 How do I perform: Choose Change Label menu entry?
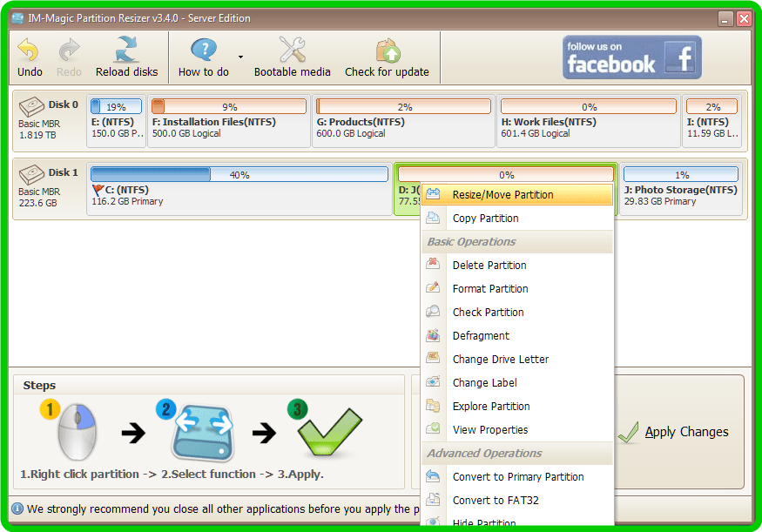[517, 383]
